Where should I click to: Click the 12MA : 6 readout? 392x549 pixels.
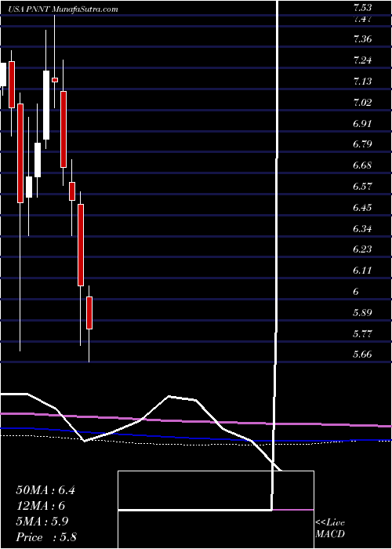point(41,506)
